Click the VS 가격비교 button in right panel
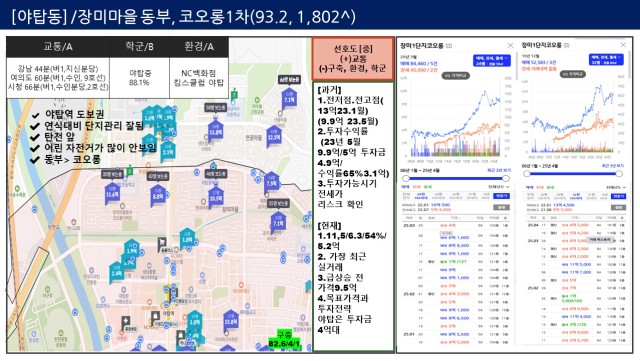 573,74
